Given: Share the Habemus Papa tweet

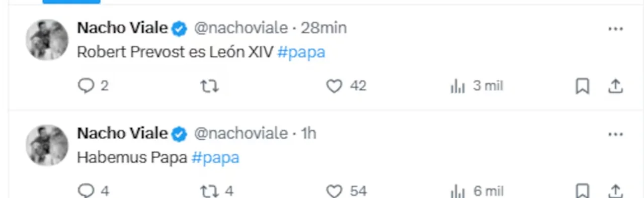Looking at the screenshot, I should pos(616,191).
